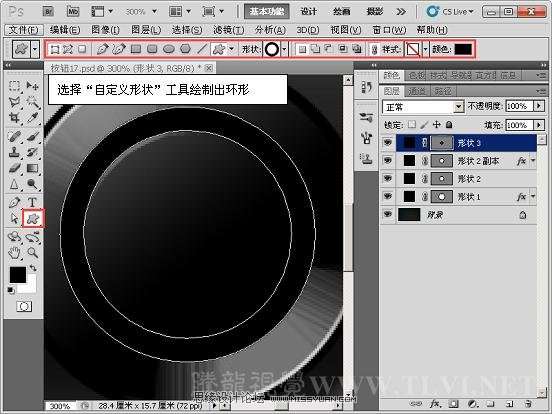Hide the 形状 2 副本 layer

pos(388,161)
